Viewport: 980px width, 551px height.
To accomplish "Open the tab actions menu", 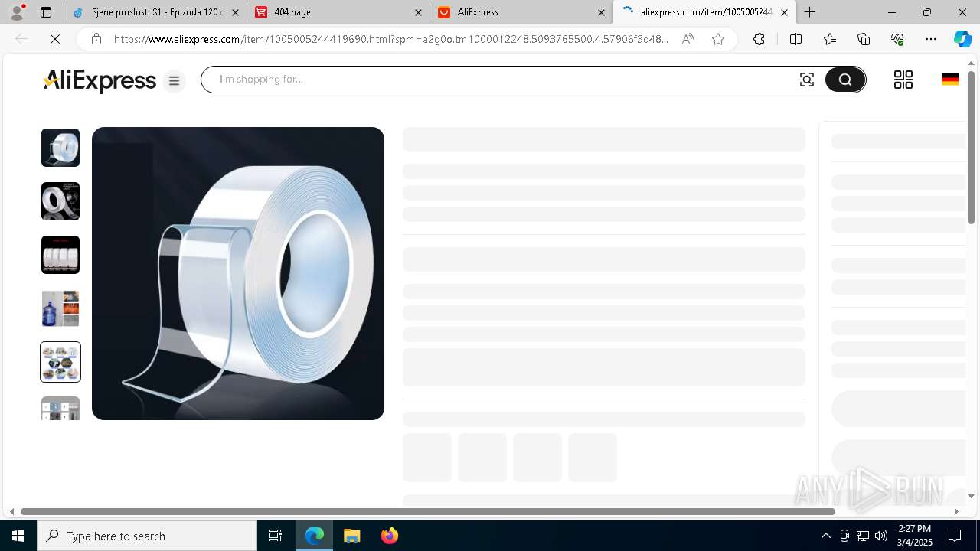I will point(46,12).
